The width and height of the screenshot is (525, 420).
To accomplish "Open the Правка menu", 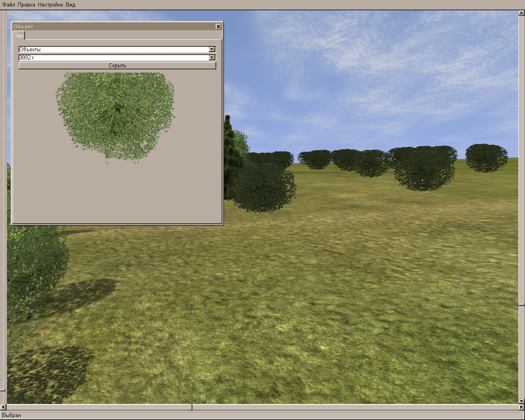I will tap(26, 5).
